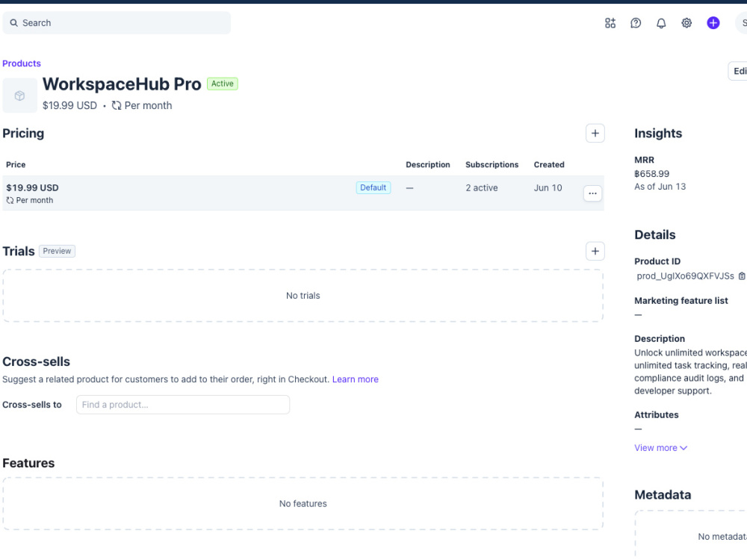Expand View more details
747x560 pixels.
(x=660, y=448)
